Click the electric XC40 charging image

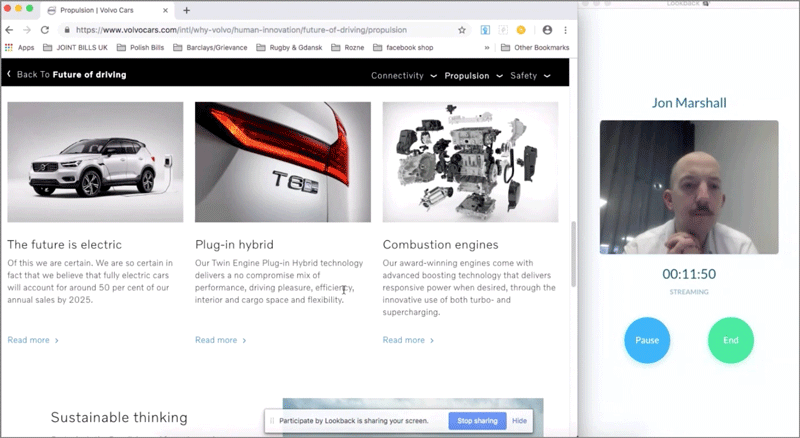tap(95, 162)
